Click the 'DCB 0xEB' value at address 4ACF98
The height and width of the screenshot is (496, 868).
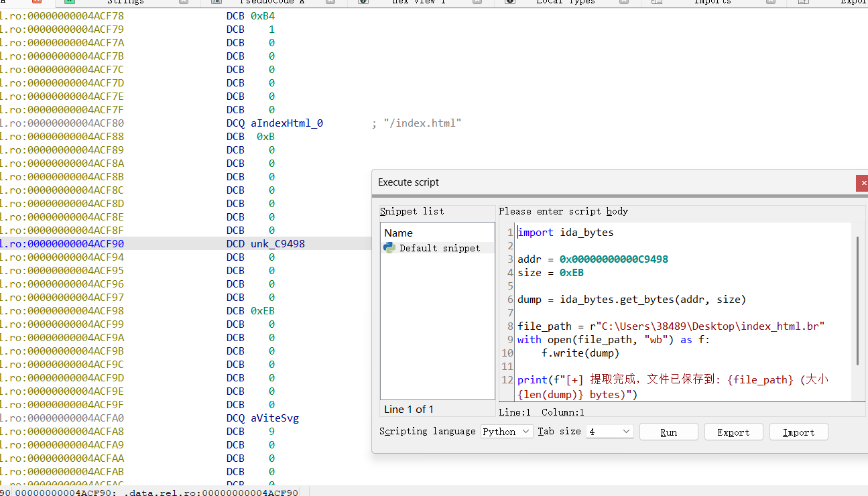(x=263, y=311)
